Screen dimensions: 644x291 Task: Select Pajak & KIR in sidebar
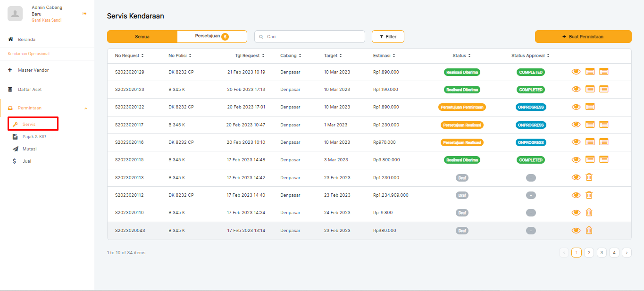34,137
